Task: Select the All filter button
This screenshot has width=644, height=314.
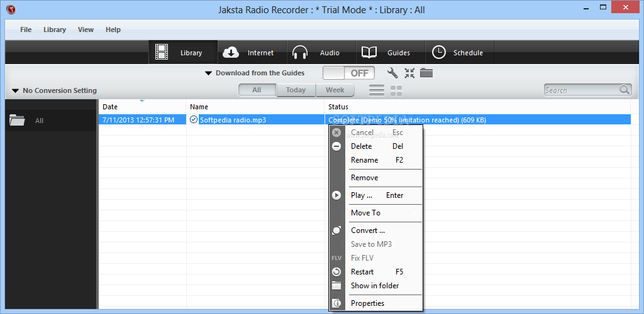Action: point(257,90)
